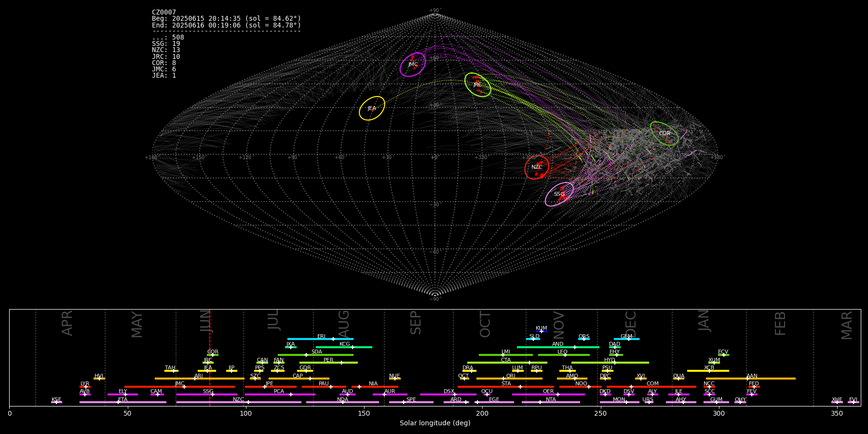Image resolution: width=868 pixels, height=434 pixels.
Task: Click the KUM shower bar in timeline
Action: (x=542, y=331)
